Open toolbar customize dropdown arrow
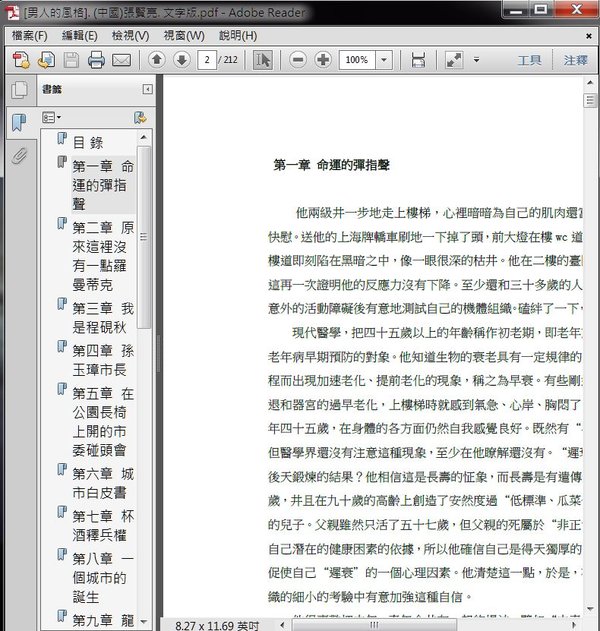600x631 pixels. pos(476,60)
